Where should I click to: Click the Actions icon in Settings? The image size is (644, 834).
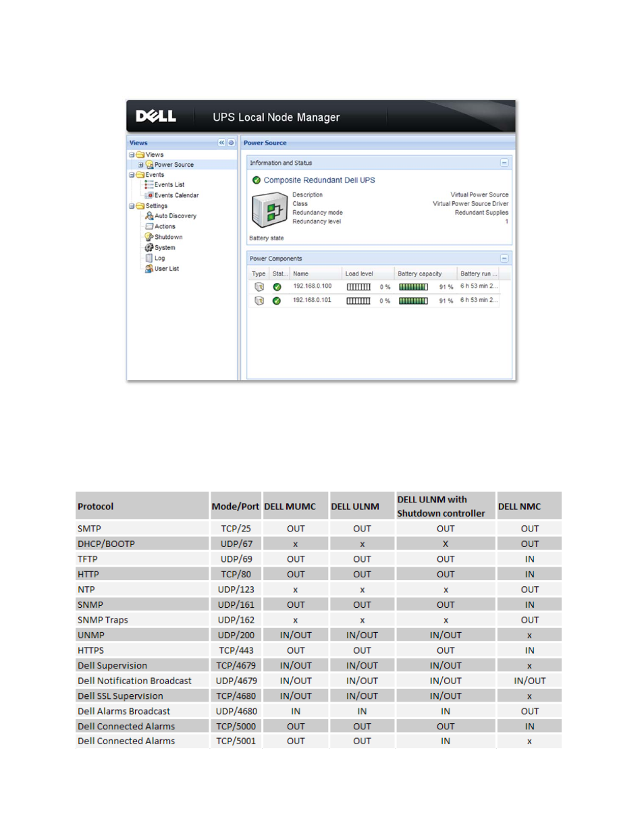click(149, 226)
